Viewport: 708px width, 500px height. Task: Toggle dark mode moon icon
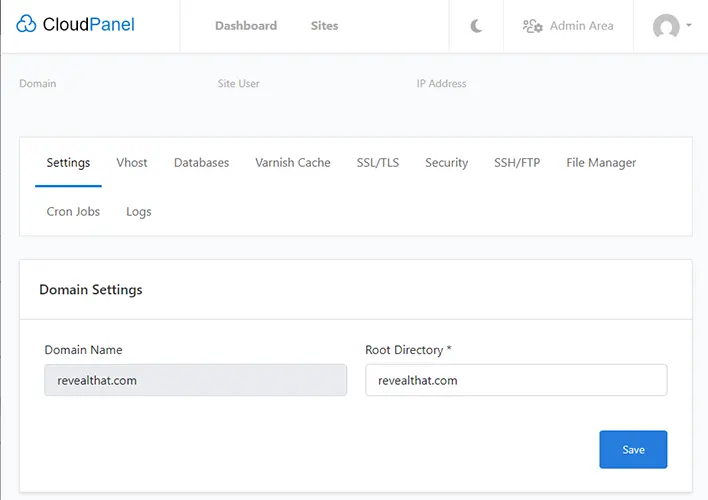[x=476, y=26]
